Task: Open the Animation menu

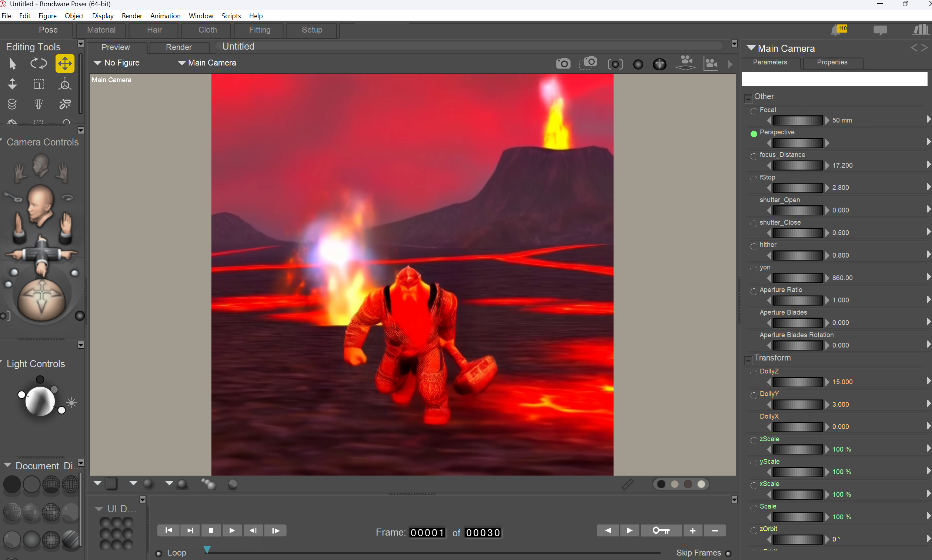Action: pos(166,16)
